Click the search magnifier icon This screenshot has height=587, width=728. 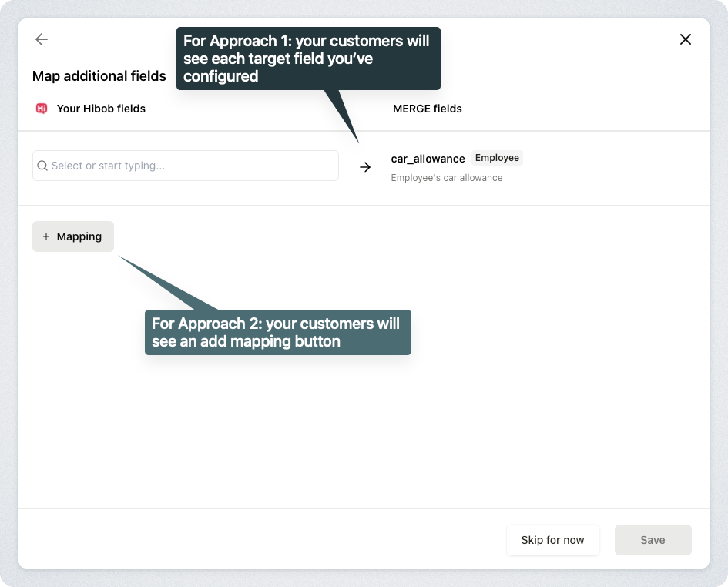(42, 166)
